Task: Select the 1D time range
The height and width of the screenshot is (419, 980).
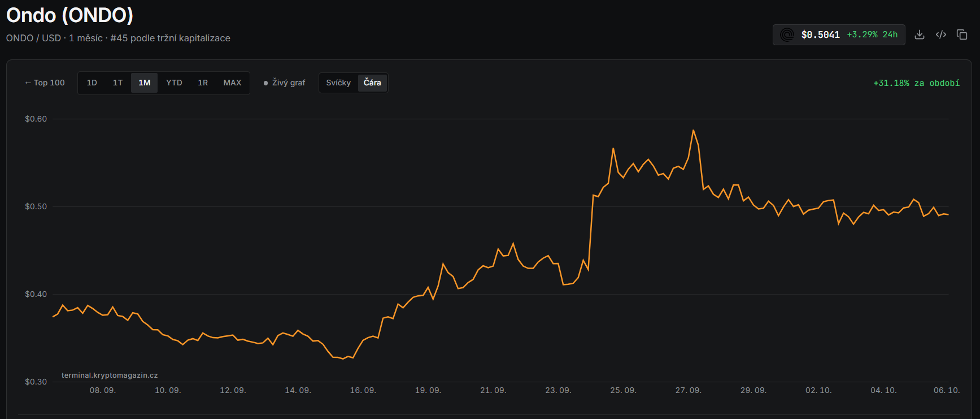Action: pyautogui.click(x=92, y=83)
